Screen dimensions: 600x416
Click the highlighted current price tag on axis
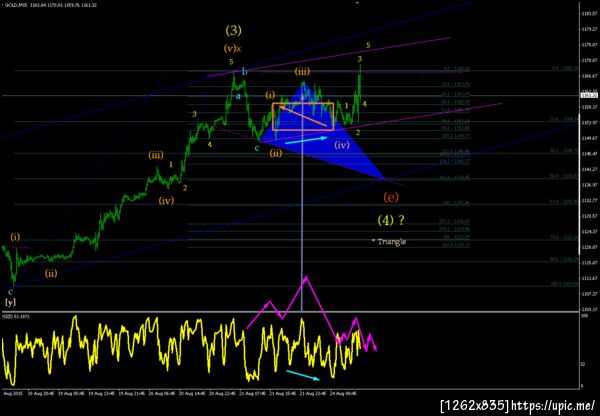pos(590,95)
